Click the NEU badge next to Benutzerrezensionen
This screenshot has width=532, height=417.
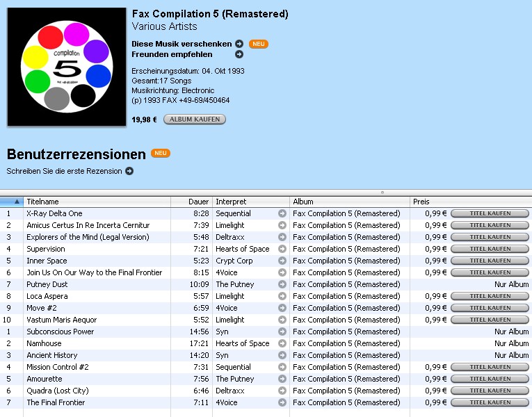tap(161, 153)
